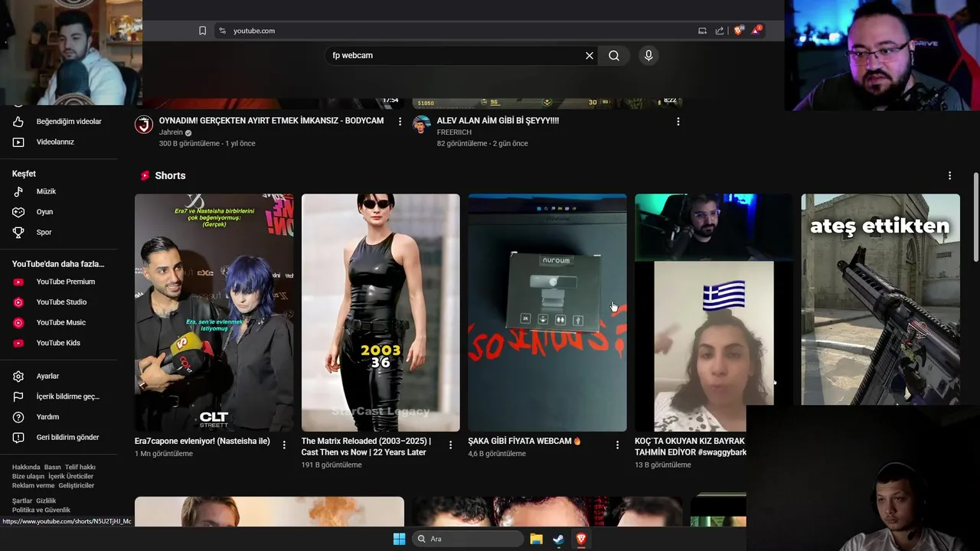The image size is (980, 551).
Task: Open site settings icon beside youtube.com
Action: coord(222,31)
